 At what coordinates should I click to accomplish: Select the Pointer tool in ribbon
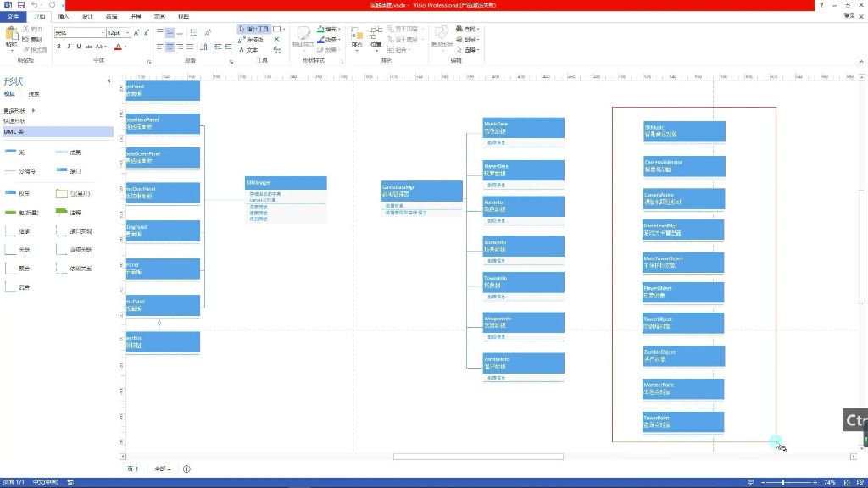[253, 29]
